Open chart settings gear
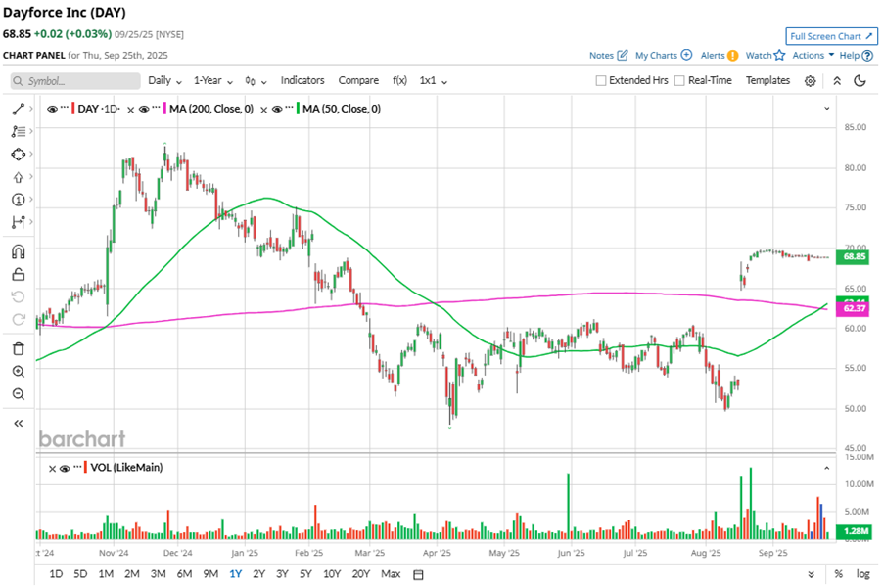The width and height of the screenshot is (883, 588). (811, 81)
